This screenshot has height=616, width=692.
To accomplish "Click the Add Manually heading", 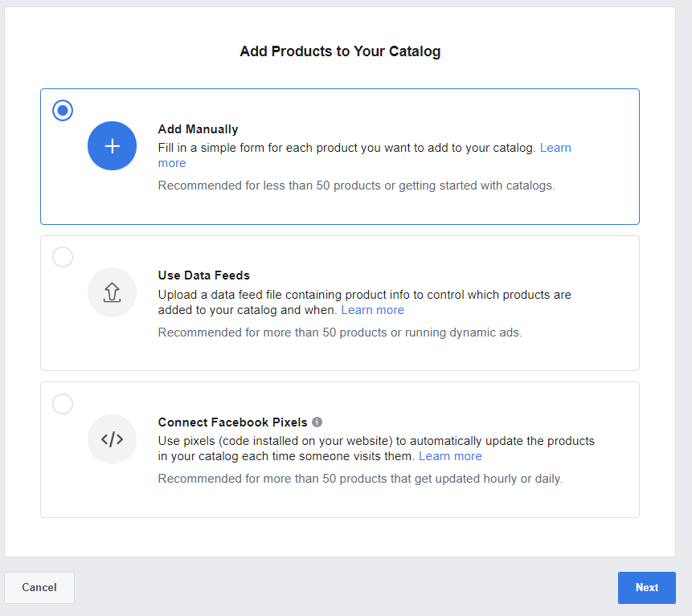I will [x=198, y=129].
